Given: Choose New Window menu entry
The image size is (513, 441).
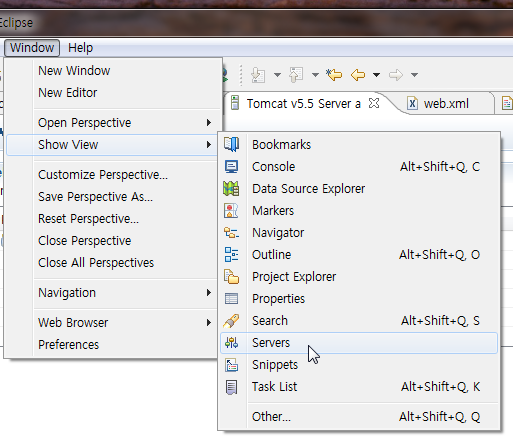Looking at the screenshot, I should pyautogui.click(x=113, y=71).
